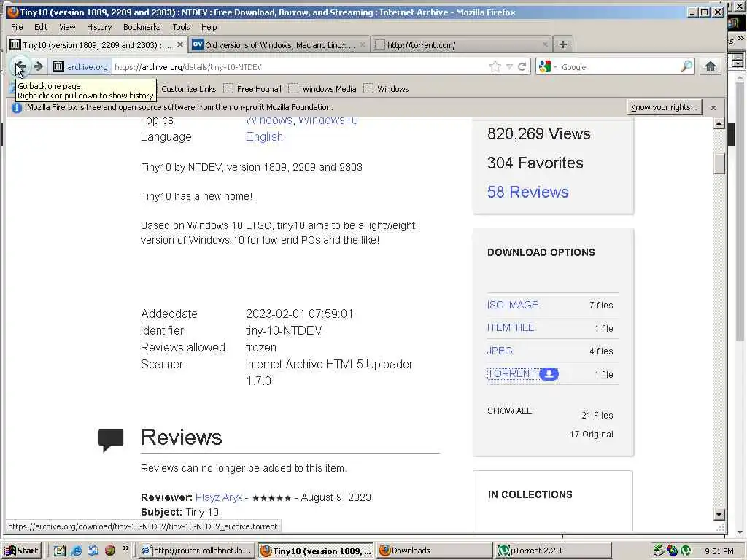Screen dimensions: 747x560
Task: Click the archive.org site identity button
Action: click(x=80, y=66)
